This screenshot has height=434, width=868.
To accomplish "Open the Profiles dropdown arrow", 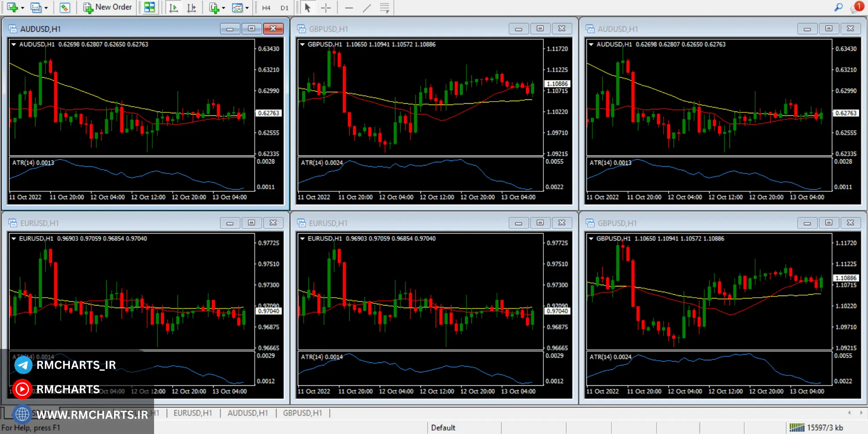I will [x=46, y=8].
